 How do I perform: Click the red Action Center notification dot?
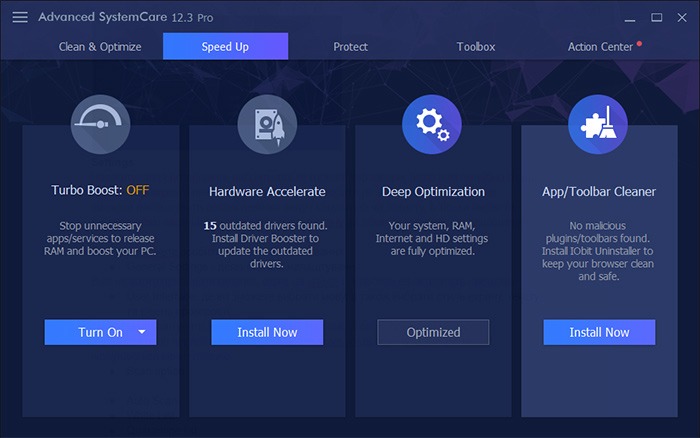(x=639, y=43)
